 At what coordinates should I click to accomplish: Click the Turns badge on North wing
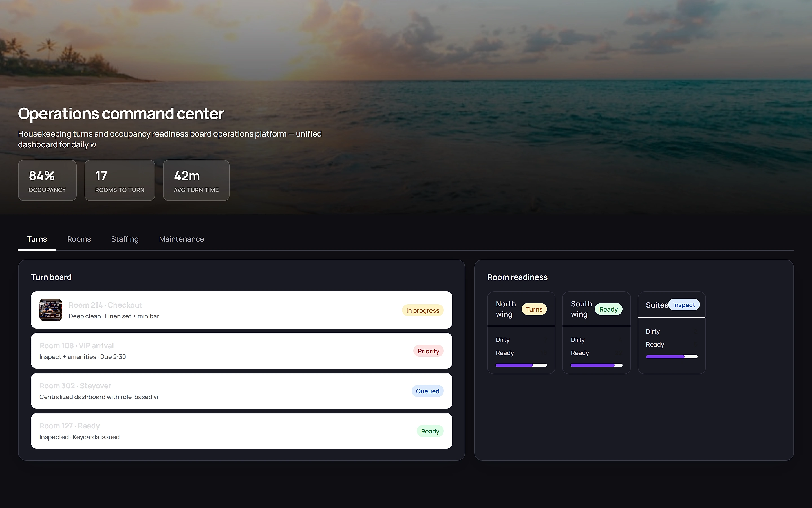pyautogui.click(x=534, y=309)
